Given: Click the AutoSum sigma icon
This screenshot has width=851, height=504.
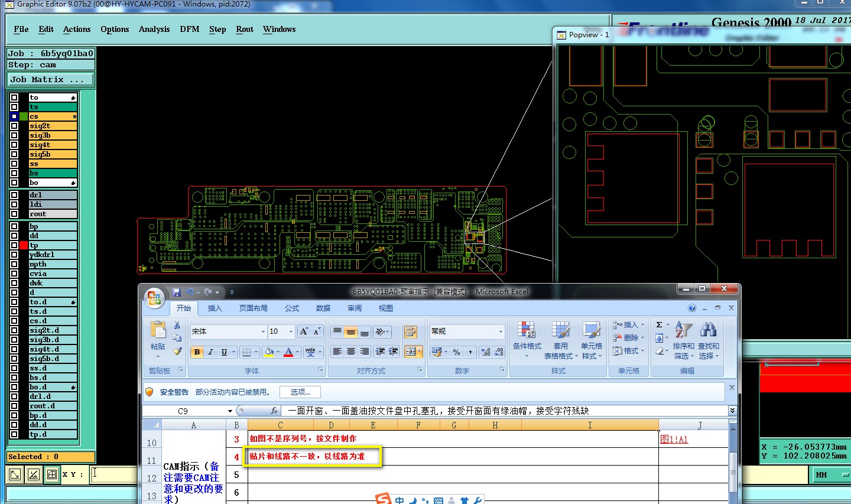Looking at the screenshot, I should click(659, 325).
